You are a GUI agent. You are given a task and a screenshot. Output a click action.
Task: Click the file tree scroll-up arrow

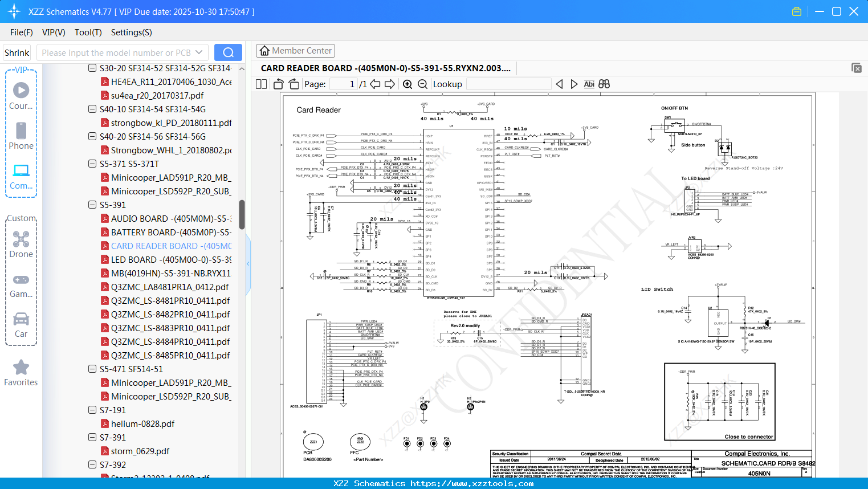242,68
